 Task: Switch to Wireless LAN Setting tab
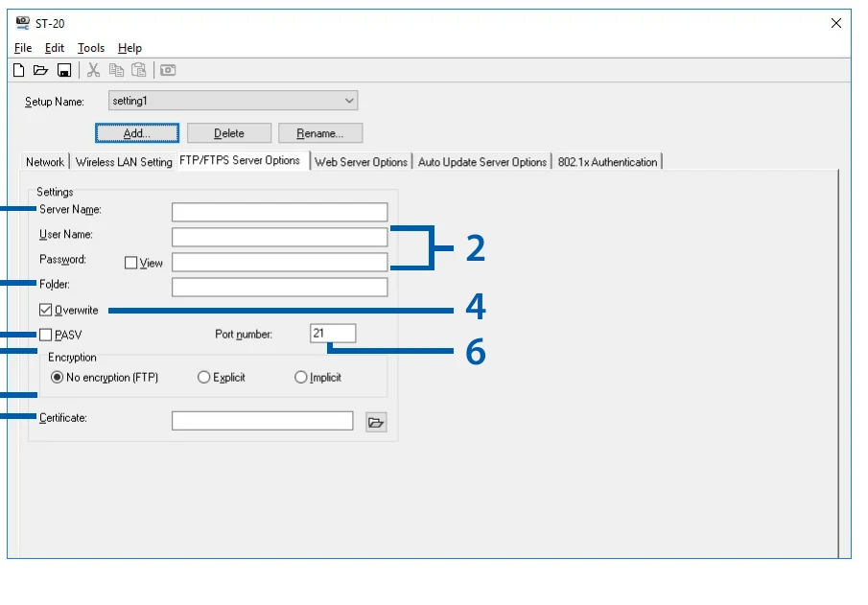(x=124, y=162)
